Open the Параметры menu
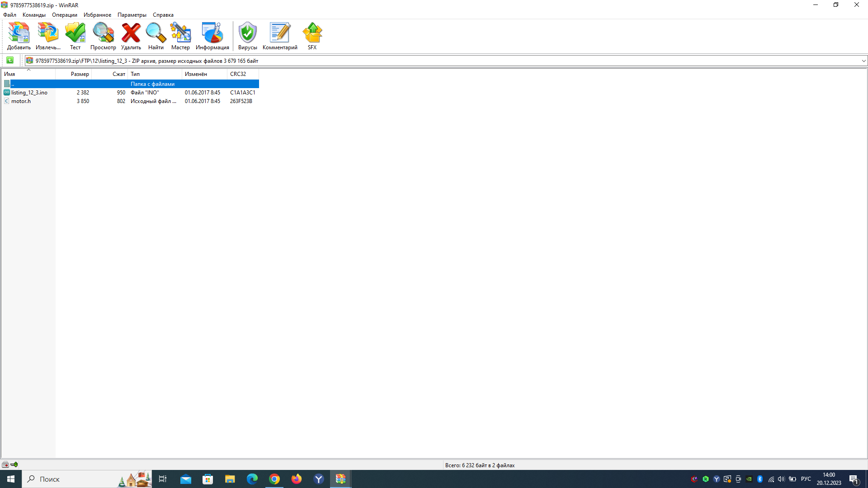The width and height of the screenshot is (868, 488). pyautogui.click(x=132, y=15)
